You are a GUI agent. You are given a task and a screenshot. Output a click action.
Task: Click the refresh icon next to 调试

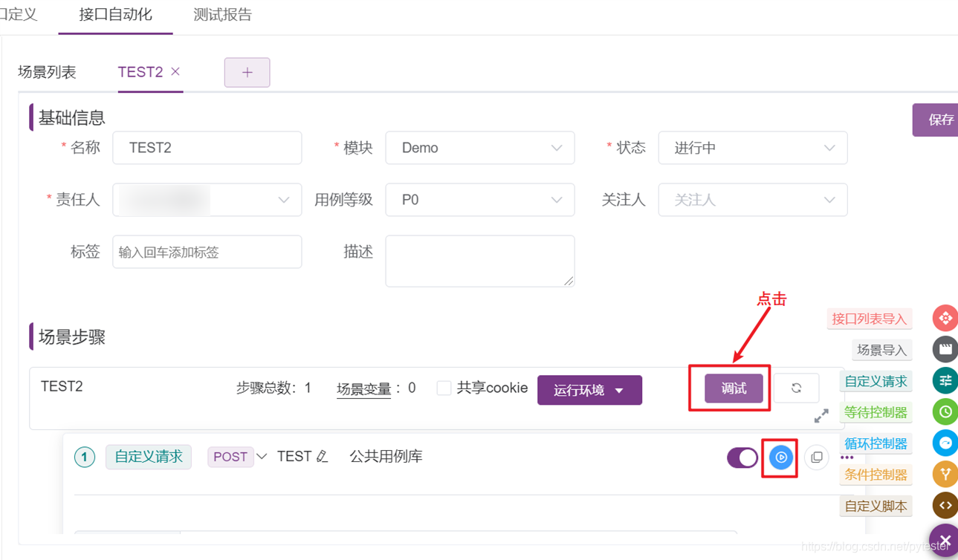click(x=796, y=388)
